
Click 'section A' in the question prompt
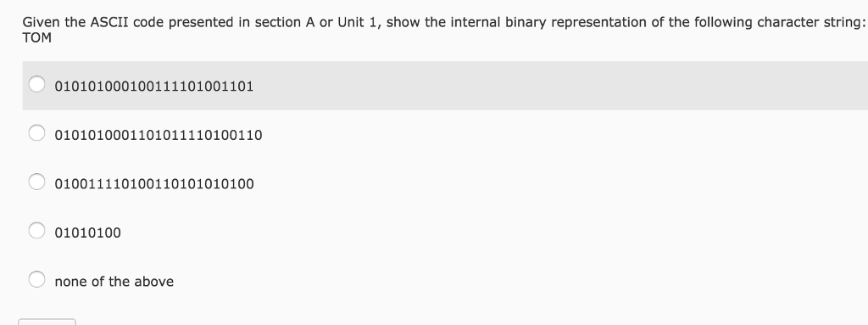click(285, 23)
